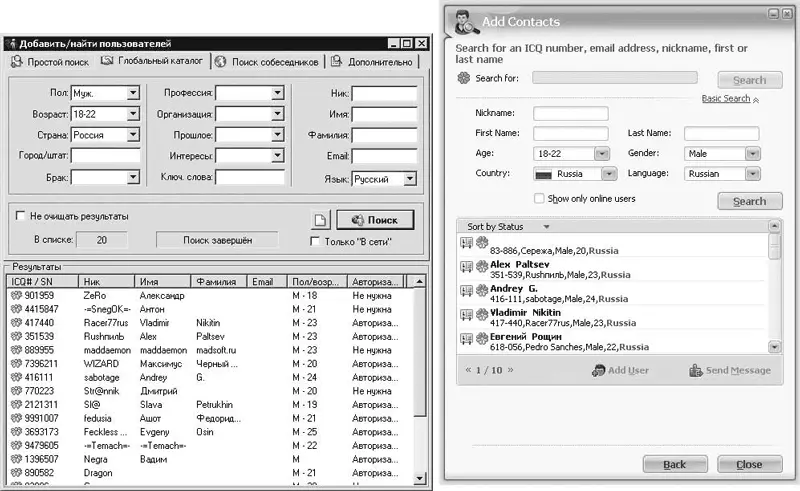Click up arrow of results list scrollbar
The width and height of the screenshot is (800, 491).
(x=419, y=282)
